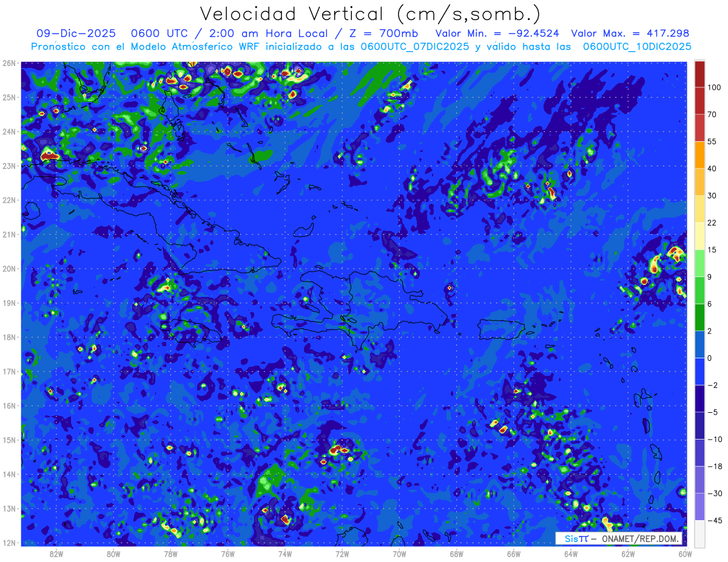Click the longitude label '62W'
This screenshot has width=728, height=562.
[x=628, y=554]
